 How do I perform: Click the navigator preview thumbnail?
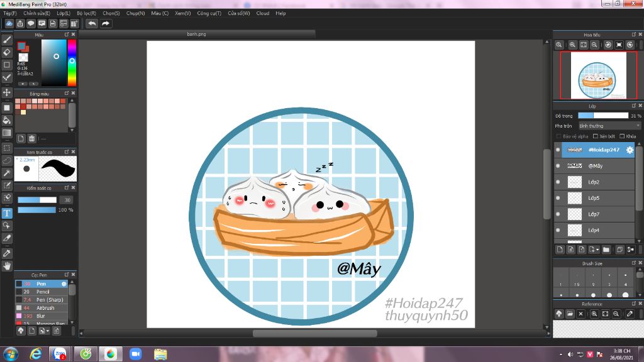pyautogui.click(x=599, y=75)
